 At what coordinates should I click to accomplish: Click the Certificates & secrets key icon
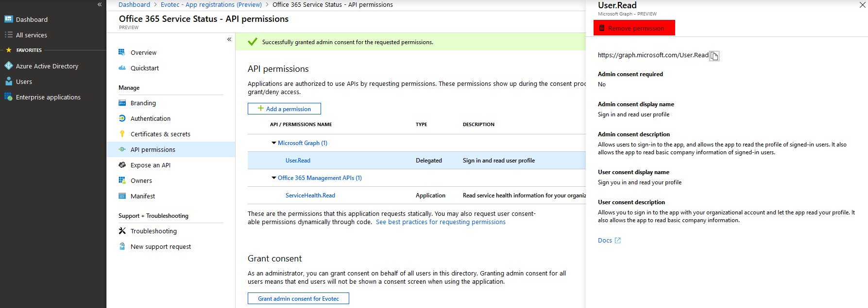pos(122,134)
